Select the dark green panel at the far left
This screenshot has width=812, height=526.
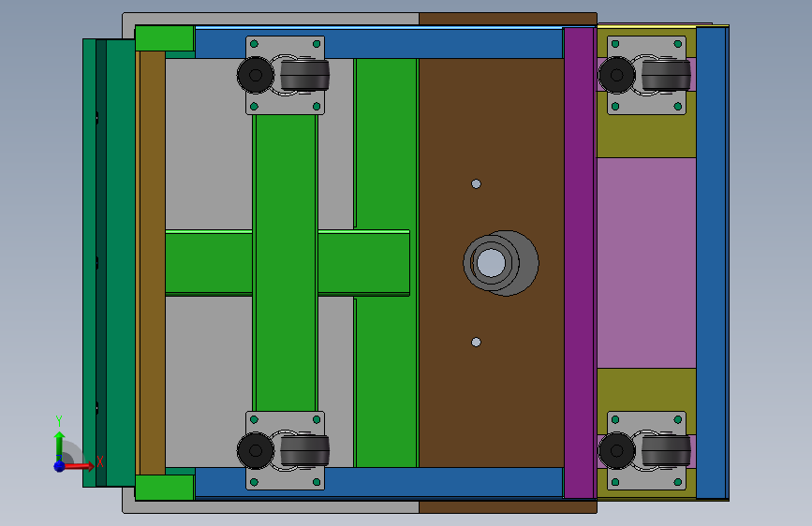[110, 263]
